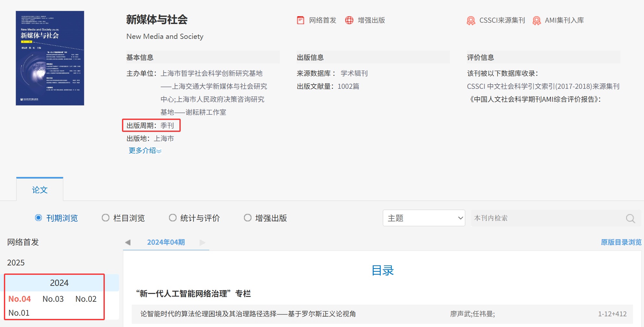Select the 栏目浏览 radio button
Screen dimensions: 644x327
[105, 218]
